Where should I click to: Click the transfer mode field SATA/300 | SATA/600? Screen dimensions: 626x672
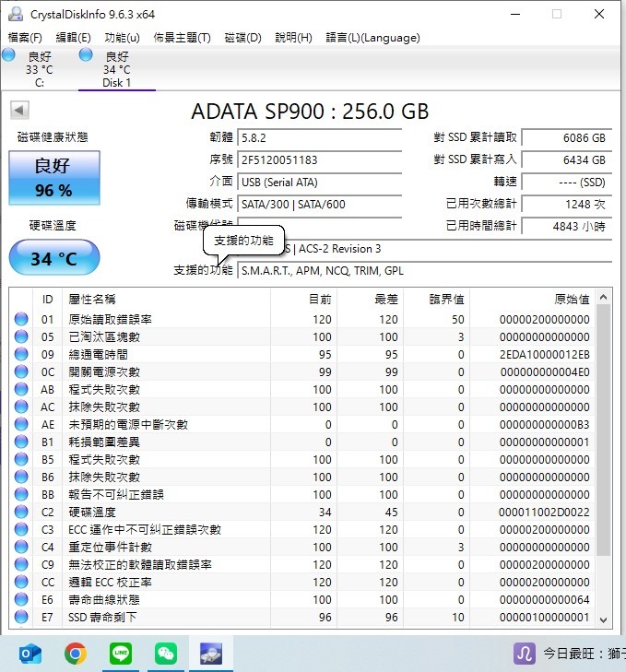(319, 205)
